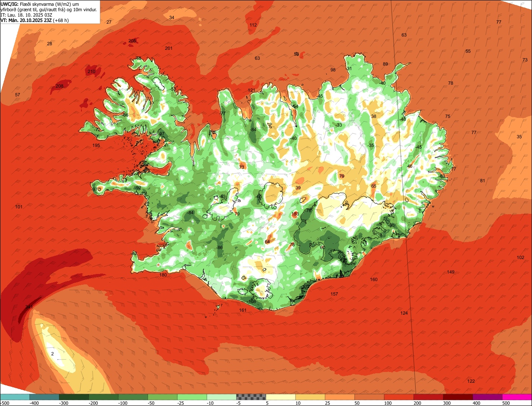
Task: Click the value '81' east of Iceland
Action: coord(483,181)
